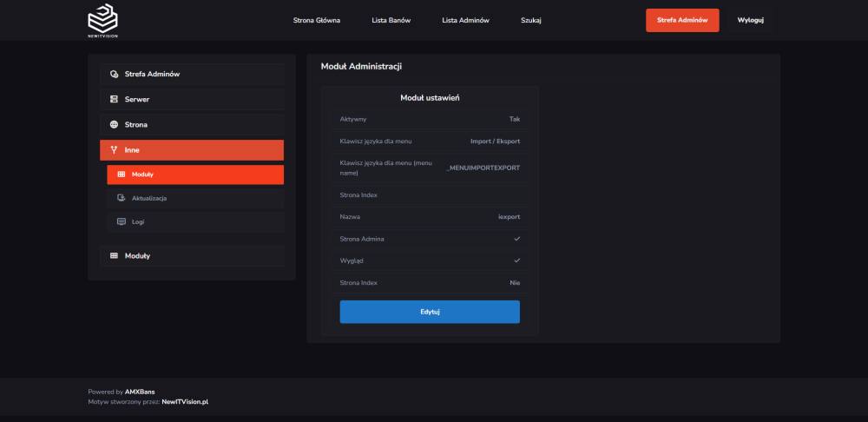Click the NewITVision logo
868x422 pixels.
(103, 21)
